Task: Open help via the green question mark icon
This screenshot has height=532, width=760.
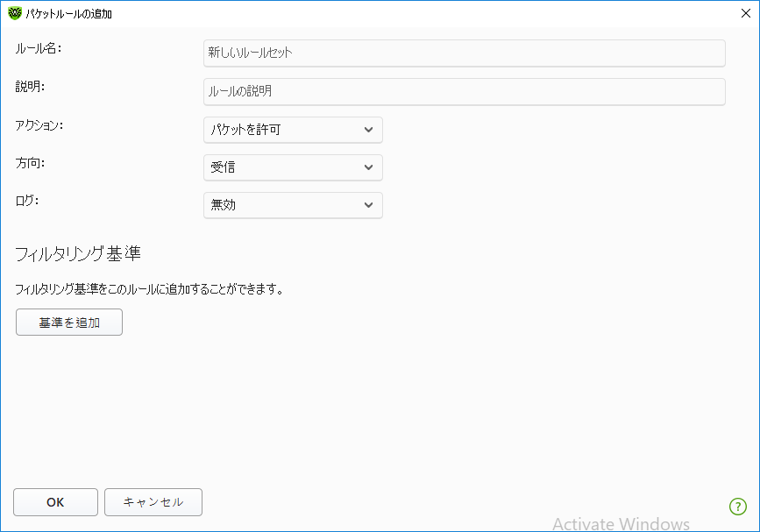Action: pyautogui.click(x=737, y=506)
